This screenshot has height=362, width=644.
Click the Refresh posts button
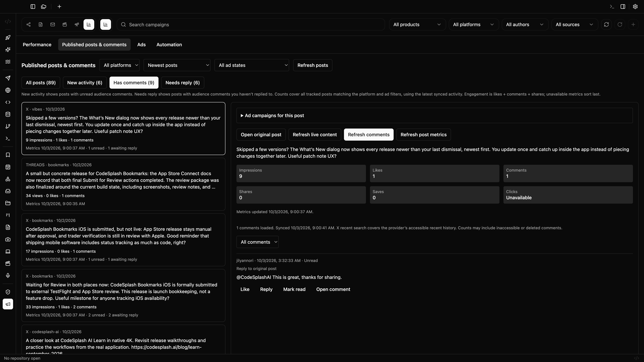coord(313,65)
